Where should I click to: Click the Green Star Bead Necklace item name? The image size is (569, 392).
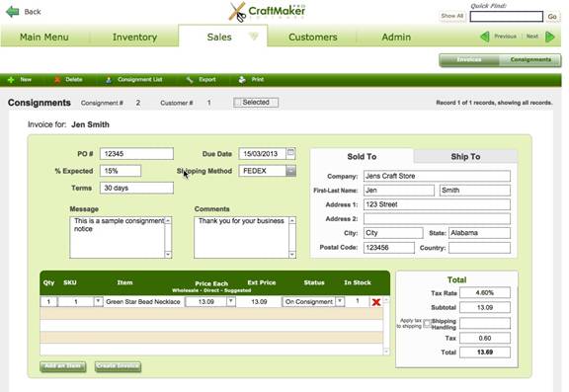point(143,302)
